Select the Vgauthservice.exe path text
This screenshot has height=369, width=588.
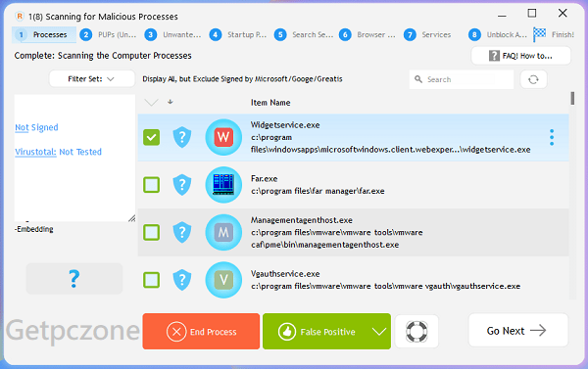tap(385, 286)
